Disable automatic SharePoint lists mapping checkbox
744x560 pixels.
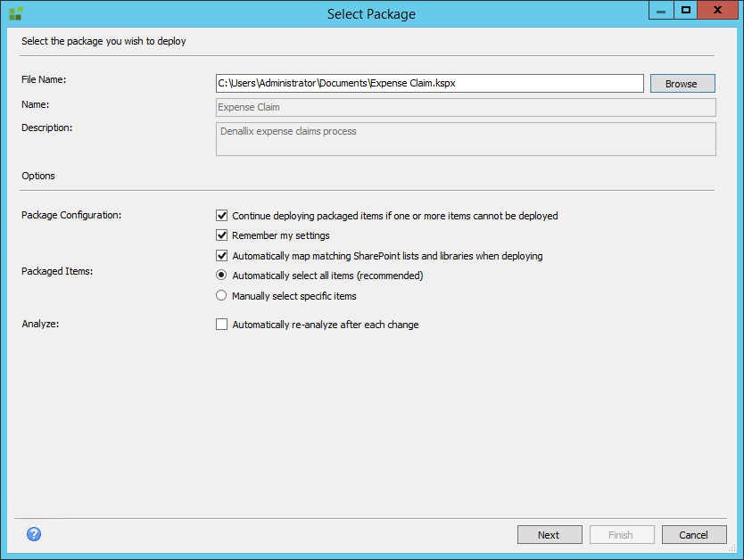click(x=222, y=256)
